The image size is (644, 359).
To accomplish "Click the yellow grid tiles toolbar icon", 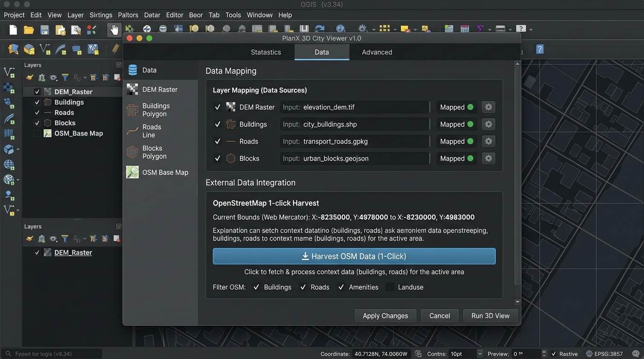I will (x=384, y=29).
